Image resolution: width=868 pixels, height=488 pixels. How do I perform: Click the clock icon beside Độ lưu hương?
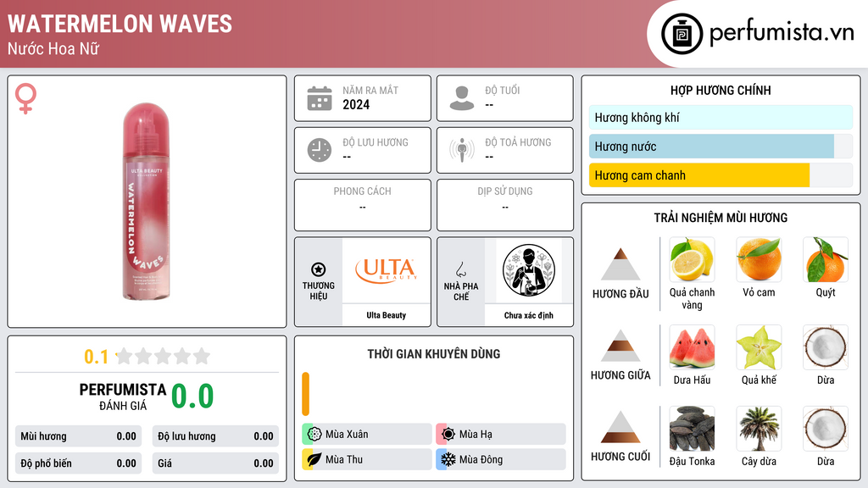[x=320, y=150]
